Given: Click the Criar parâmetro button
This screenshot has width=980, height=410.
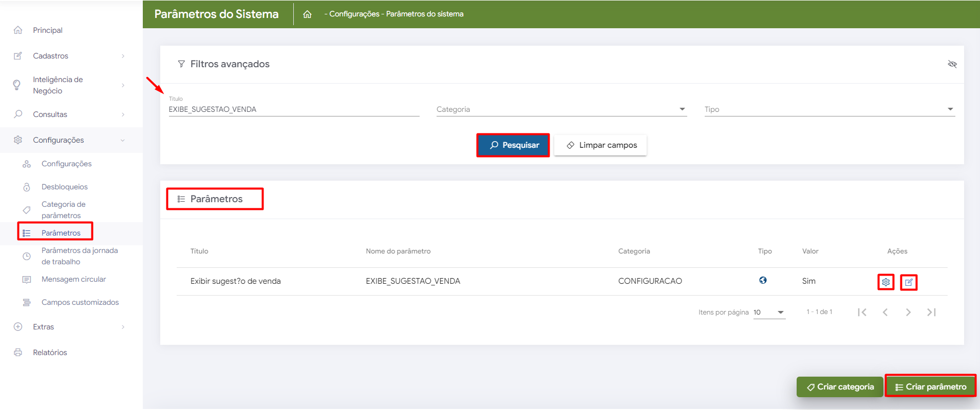Looking at the screenshot, I should tap(930, 387).
